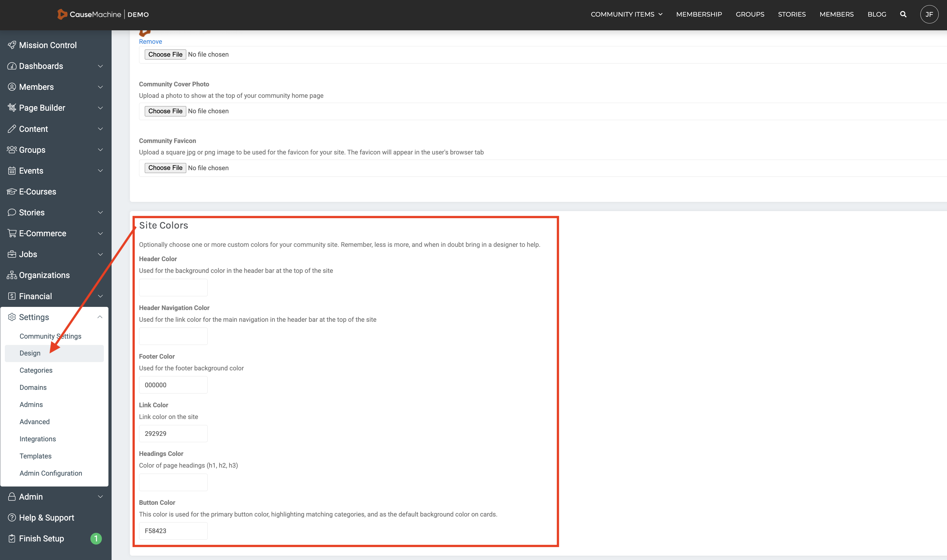Collapse the Settings sidebar section
Screen dimensions: 947x560
click(x=100, y=317)
